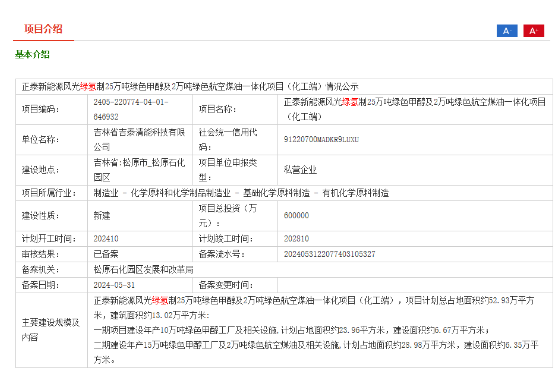560x375 pixels.
Task: Click 制造业 in the industry row
Action: point(106,193)
